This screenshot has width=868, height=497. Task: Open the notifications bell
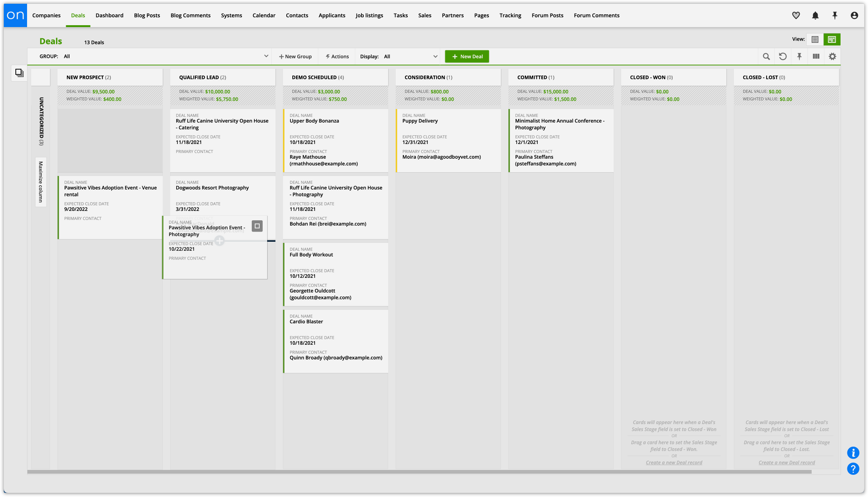pyautogui.click(x=815, y=15)
